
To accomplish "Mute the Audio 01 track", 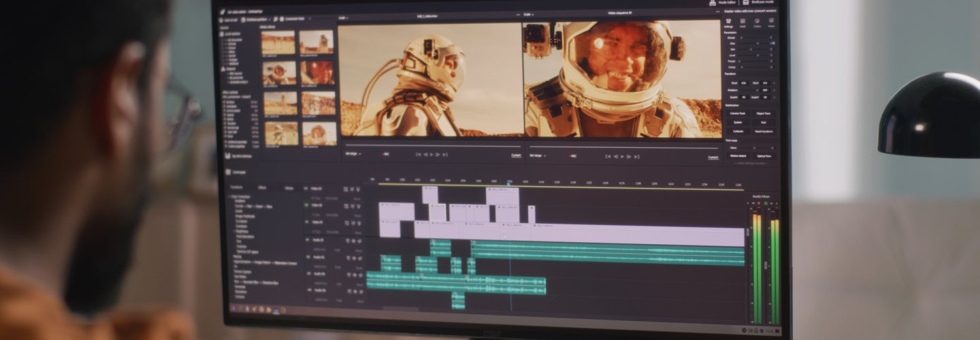I will [x=359, y=250].
